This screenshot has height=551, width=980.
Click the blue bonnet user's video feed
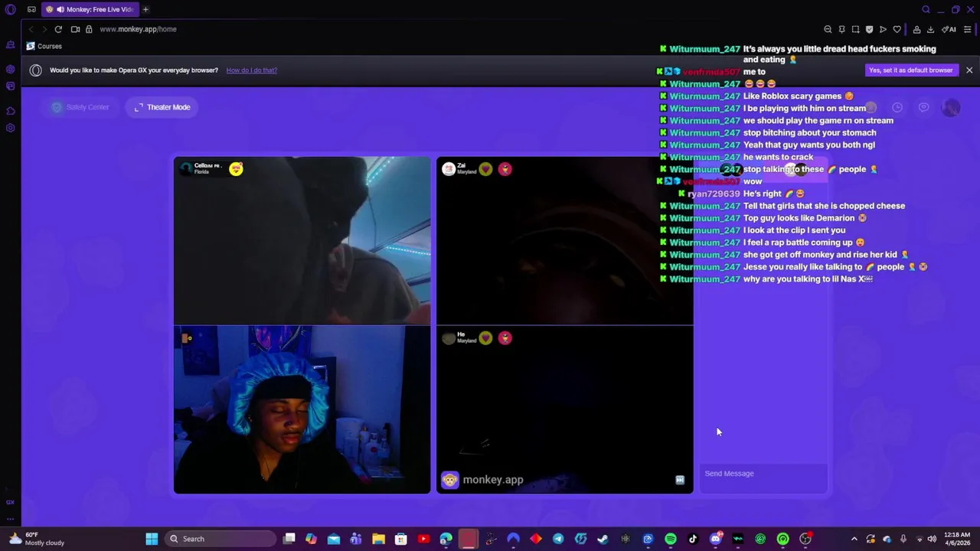pyautogui.click(x=302, y=409)
